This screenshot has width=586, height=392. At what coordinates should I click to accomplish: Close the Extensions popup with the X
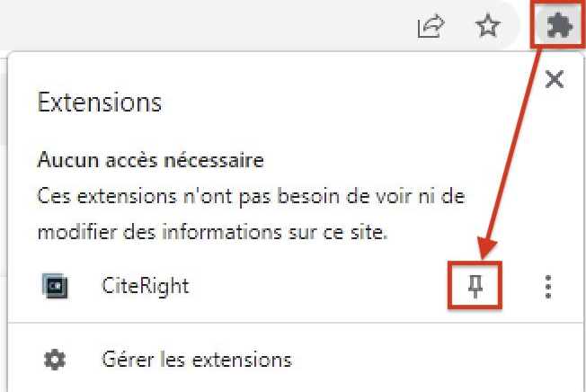[555, 79]
